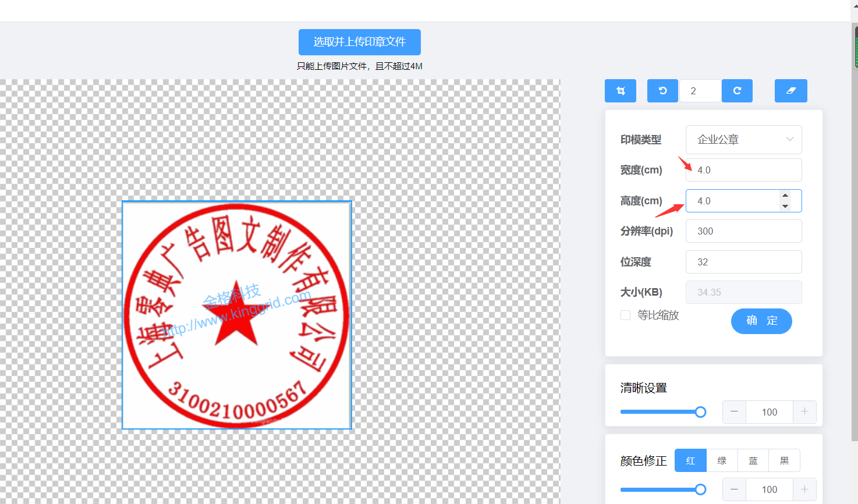
Task: Select the 绿 color correction tab
Action: (x=722, y=460)
